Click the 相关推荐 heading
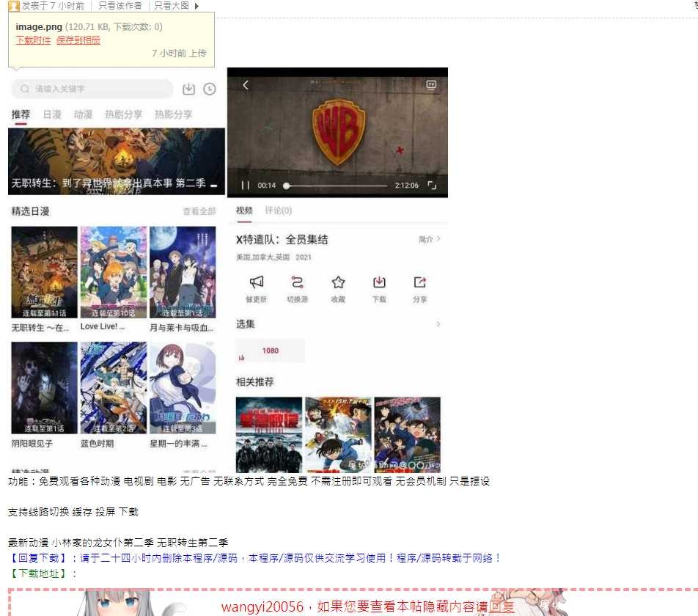 click(254, 381)
